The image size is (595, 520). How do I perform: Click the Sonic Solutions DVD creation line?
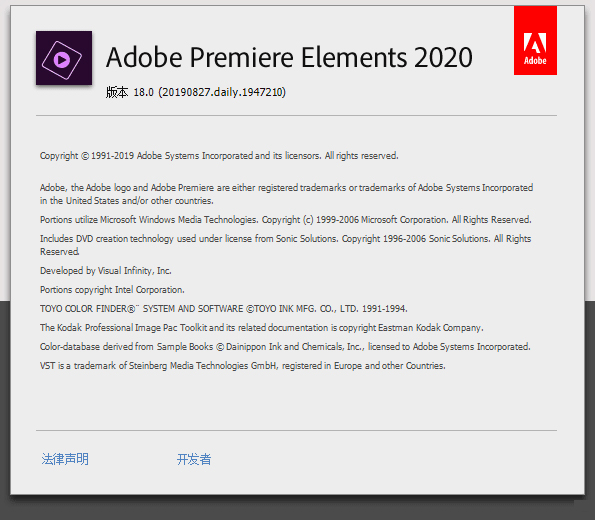(x=285, y=245)
